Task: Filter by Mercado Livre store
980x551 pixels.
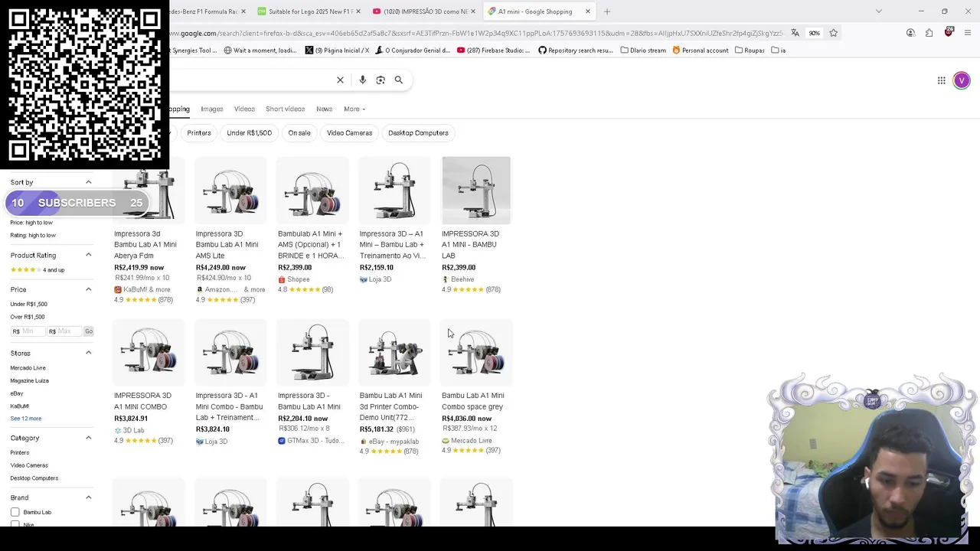Action: 28,368
